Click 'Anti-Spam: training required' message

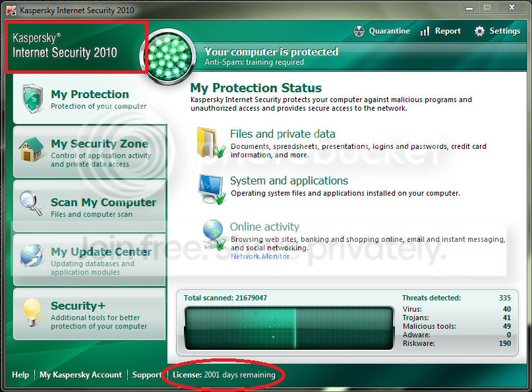[254, 62]
